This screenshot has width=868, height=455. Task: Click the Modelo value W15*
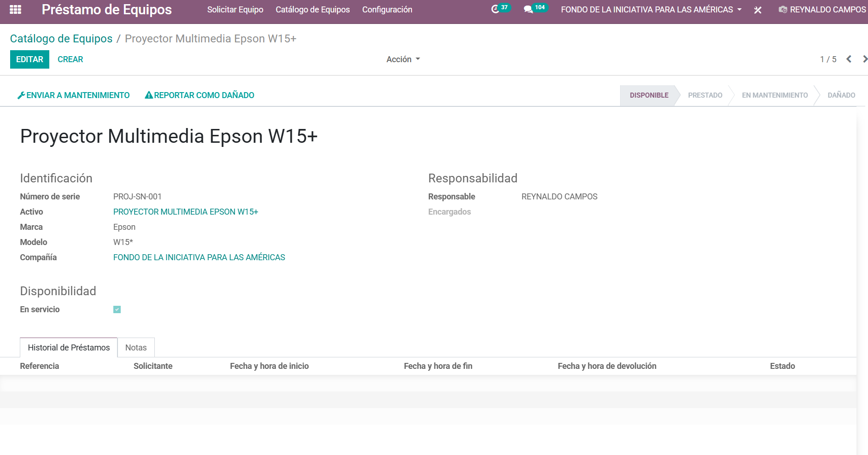pyautogui.click(x=123, y=242)
